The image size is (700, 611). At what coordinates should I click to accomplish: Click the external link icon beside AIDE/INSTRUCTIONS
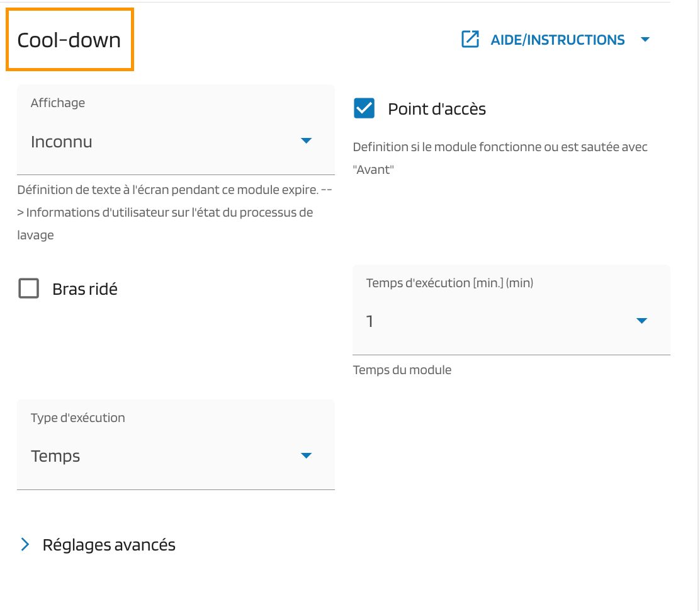tap(470, 40)
